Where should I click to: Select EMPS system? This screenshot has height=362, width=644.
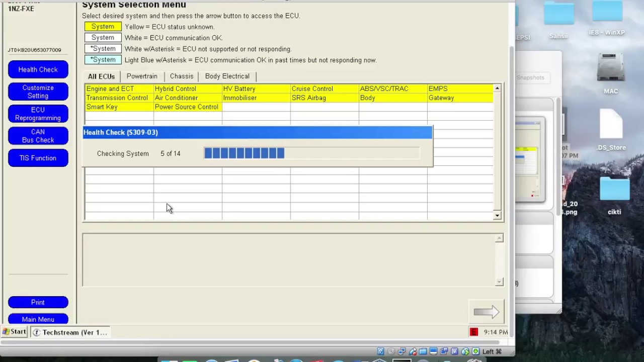[460, 88]
